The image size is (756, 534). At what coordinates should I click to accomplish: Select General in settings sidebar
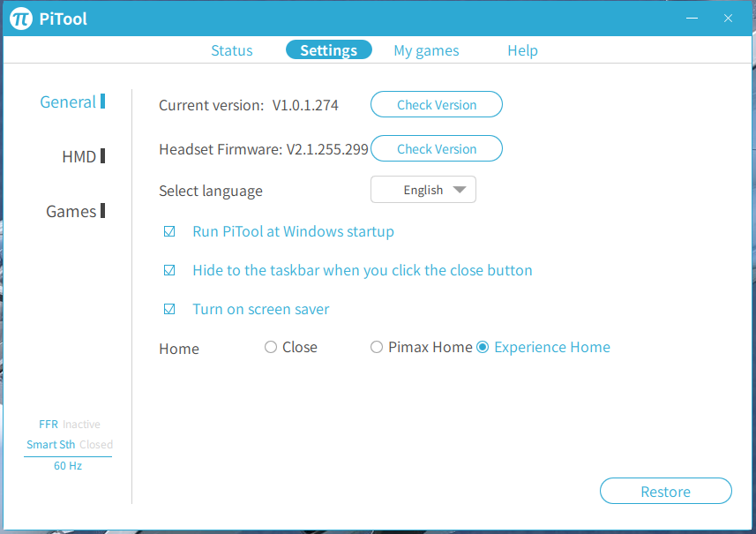(72, 102)
